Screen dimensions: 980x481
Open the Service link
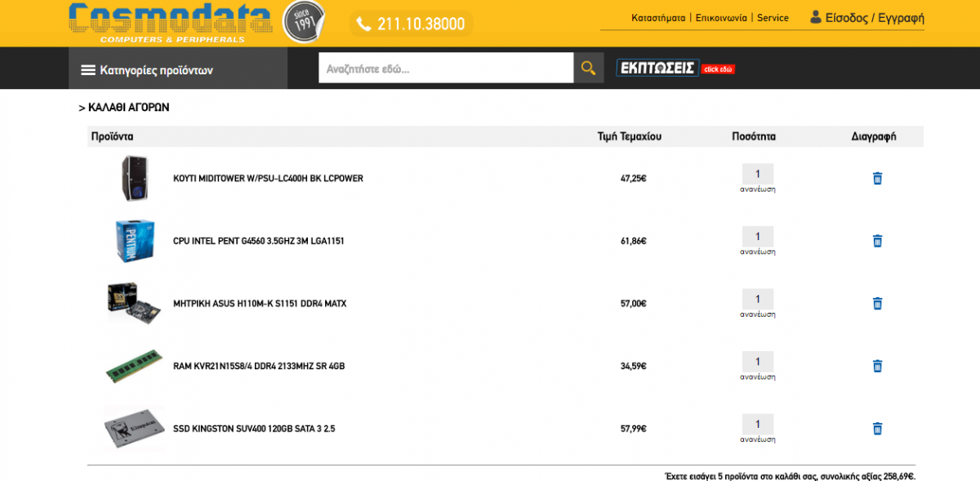click(773, 17)
